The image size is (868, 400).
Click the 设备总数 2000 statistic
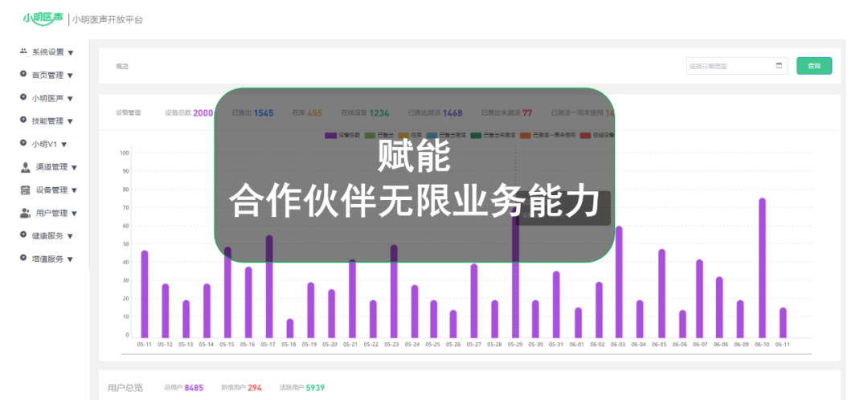pyautogui.click(x=189, y=113)
